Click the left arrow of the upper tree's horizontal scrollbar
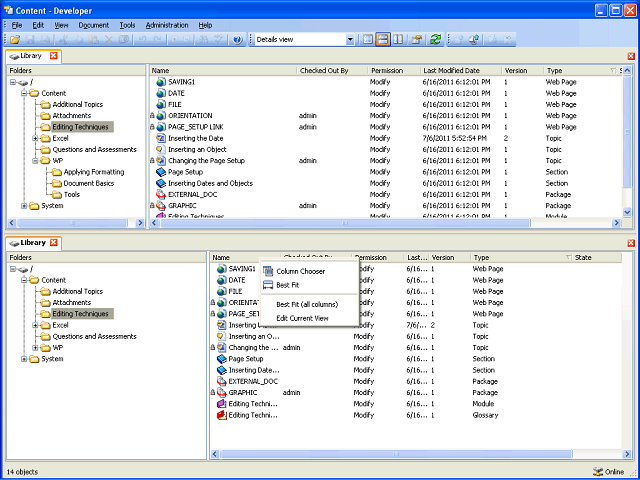 (11, 223)
